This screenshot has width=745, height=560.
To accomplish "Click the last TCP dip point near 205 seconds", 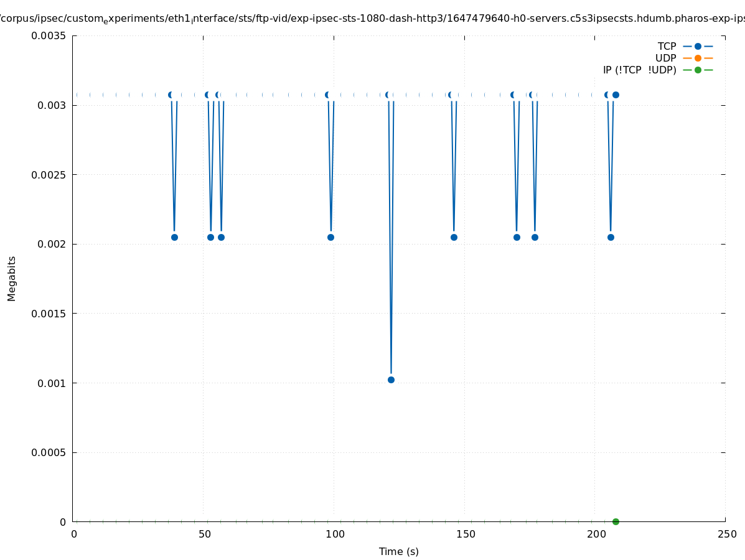I will 611,237.
